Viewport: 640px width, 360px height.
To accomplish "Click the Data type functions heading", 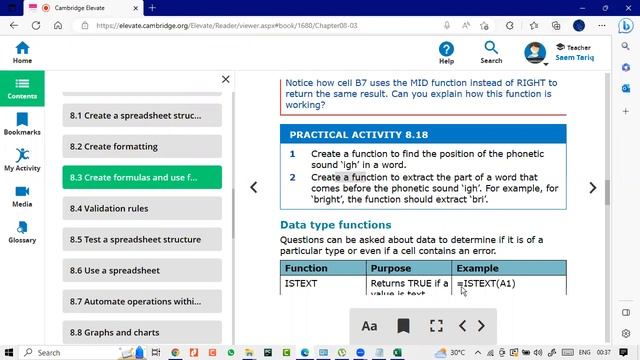I will pyautogui.click(x=336, y=225).
